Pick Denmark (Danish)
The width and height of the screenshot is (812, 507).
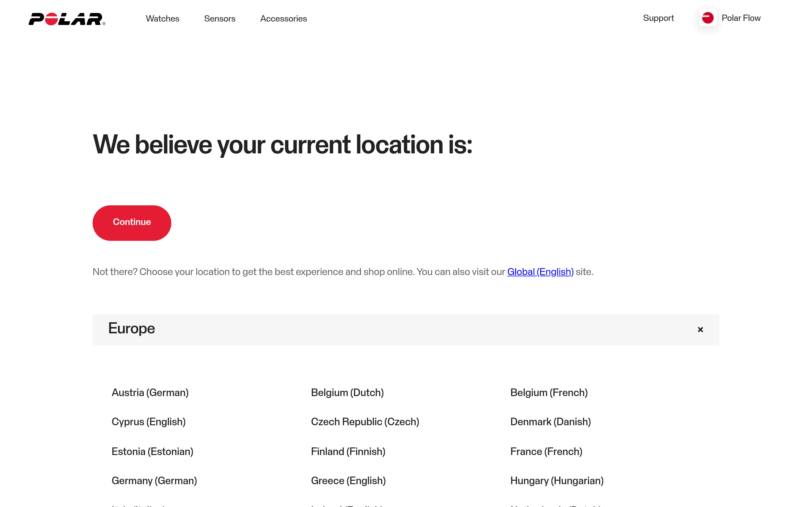[551, 422]
